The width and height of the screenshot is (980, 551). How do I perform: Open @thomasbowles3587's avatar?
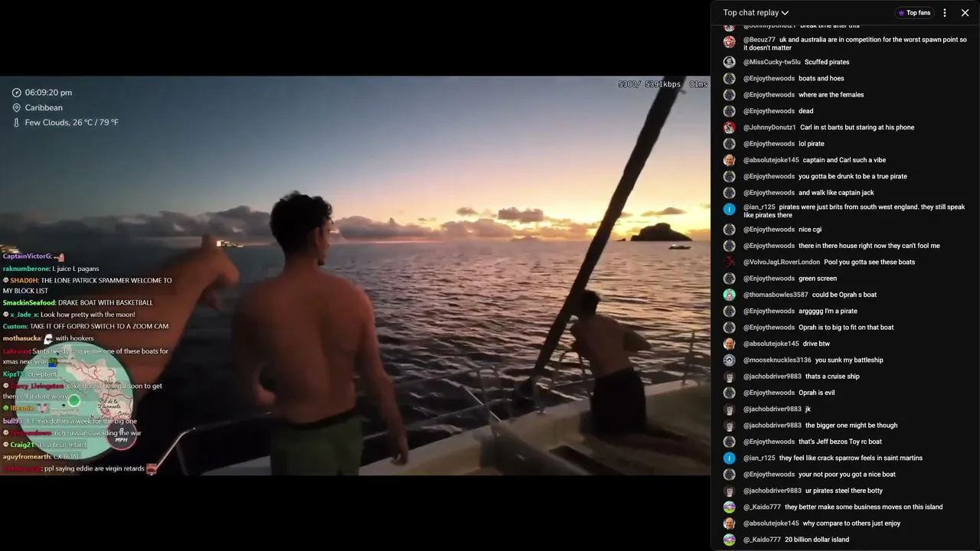pos(730,295)
